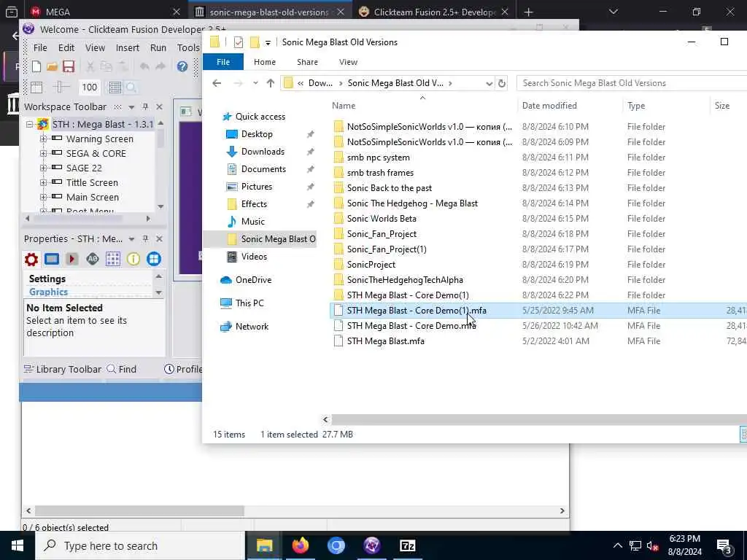Open the Insert menu in Fusion
747x560 pixels.
[127, 47]
